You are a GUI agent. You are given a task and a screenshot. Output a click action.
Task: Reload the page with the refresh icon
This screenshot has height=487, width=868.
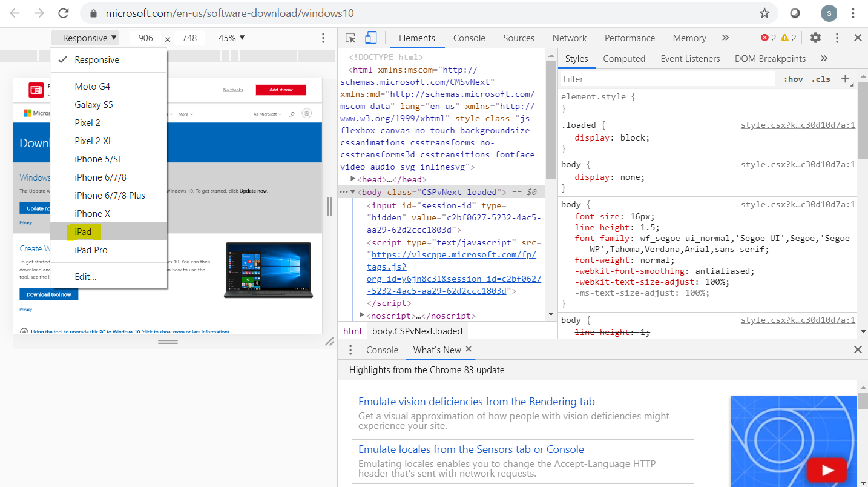click(63, 13)
